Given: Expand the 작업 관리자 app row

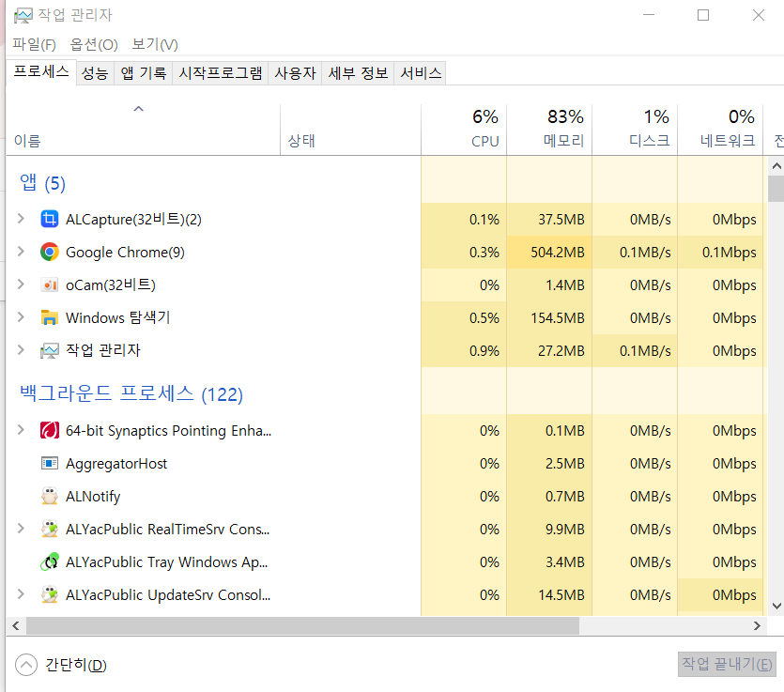Looking at the screenshot, I should point(21,350).
